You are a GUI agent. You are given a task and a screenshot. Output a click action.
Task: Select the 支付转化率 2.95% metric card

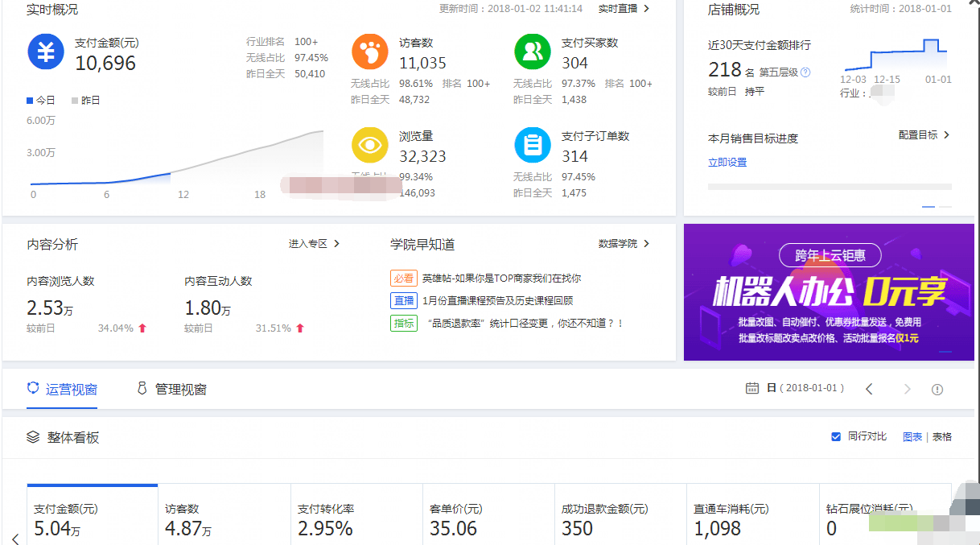pos(356,515)
